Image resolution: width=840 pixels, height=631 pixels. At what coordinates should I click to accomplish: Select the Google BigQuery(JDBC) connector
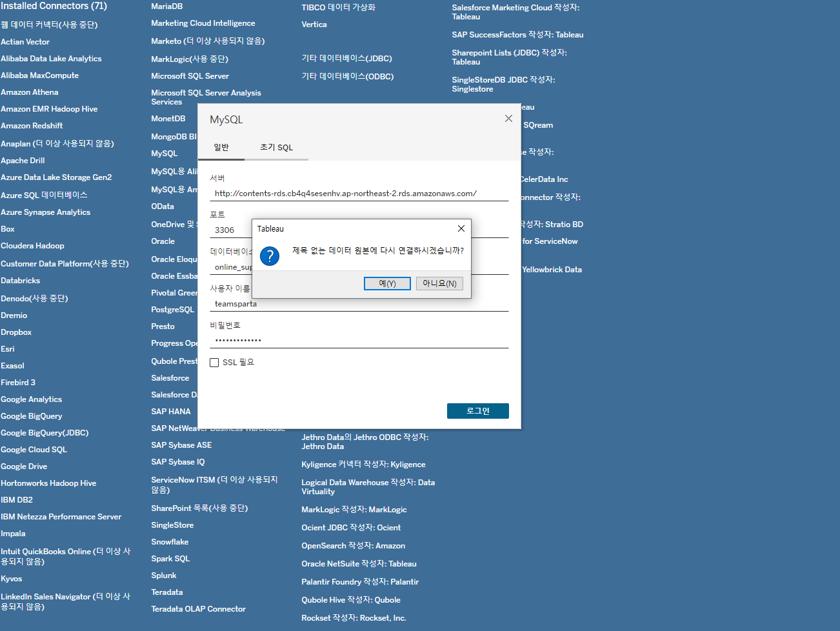45,433
